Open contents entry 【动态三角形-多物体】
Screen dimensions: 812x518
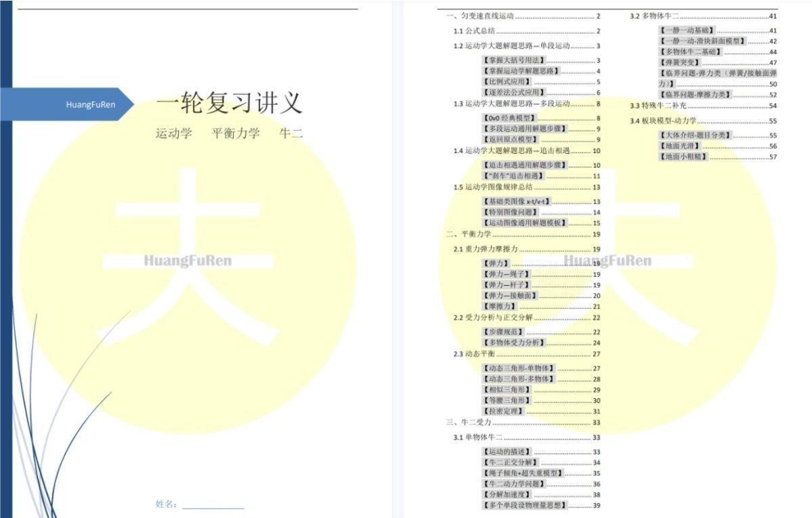541,379
